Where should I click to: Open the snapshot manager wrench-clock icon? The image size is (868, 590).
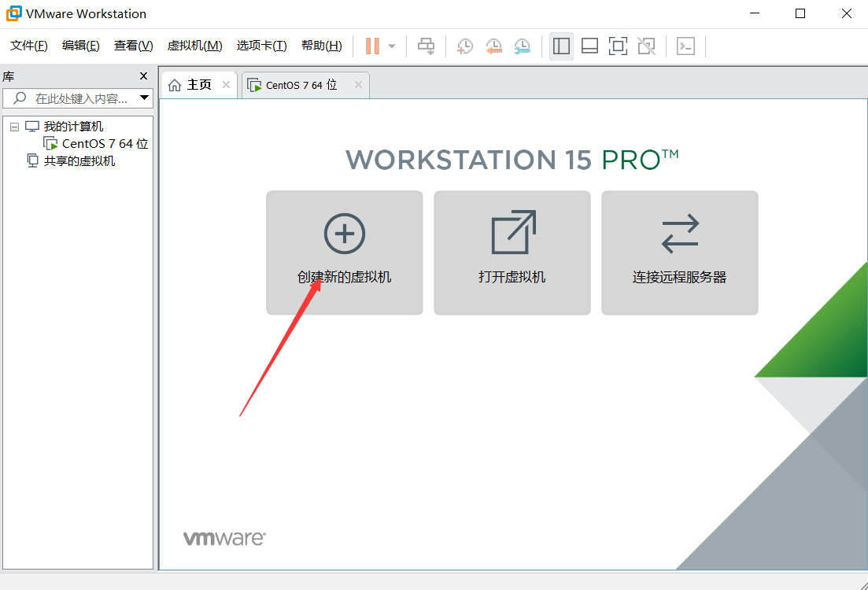point(522,46)
